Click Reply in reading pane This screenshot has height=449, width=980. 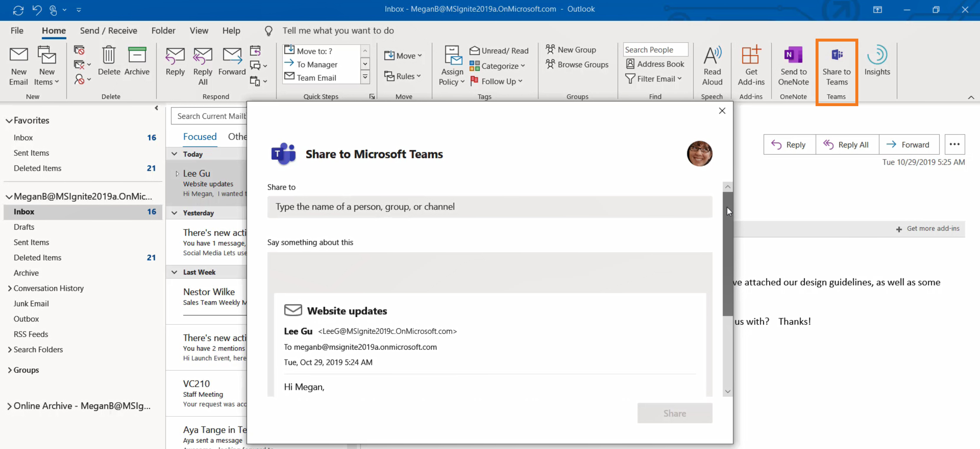[x=789, y=144]
